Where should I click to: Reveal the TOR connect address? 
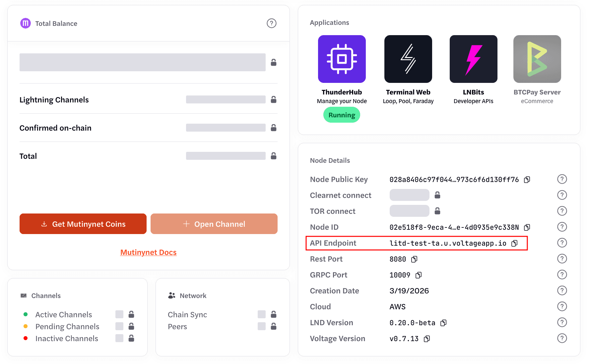pyautogui.click(x=437, y=211)
